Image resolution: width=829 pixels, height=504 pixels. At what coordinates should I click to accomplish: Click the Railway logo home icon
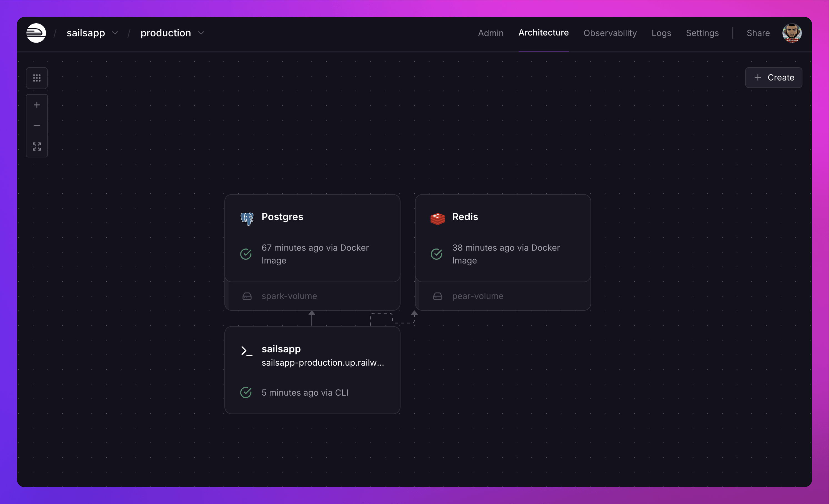[36, 33]
